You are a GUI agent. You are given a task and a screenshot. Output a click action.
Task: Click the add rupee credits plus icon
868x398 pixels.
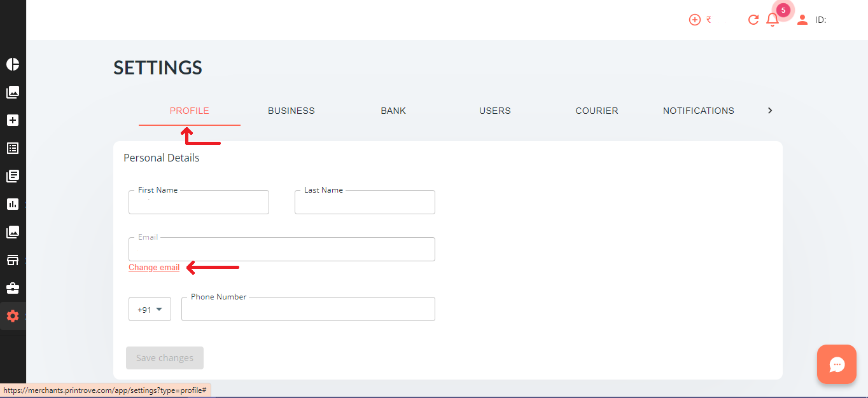pos(695,20)
